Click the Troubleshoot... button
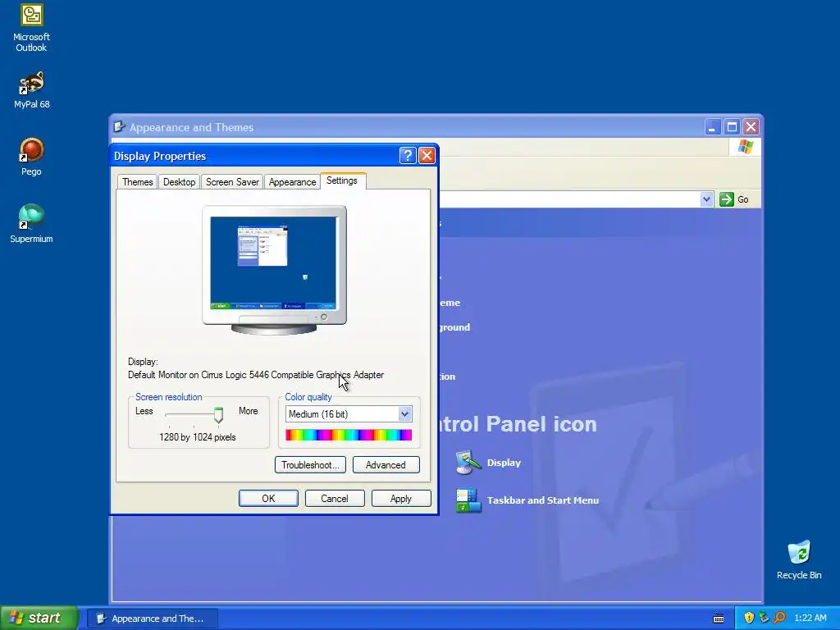Viewport: 840px width, 630px height. (310, 465)
